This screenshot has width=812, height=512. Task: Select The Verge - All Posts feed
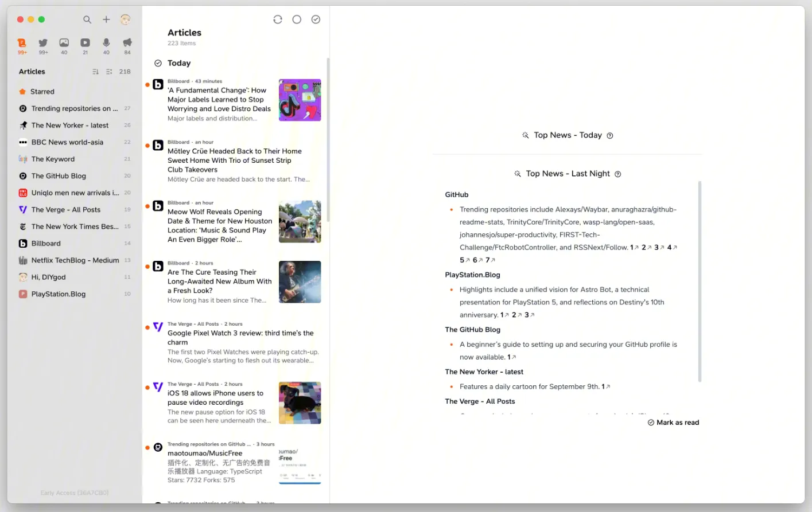click(x=65, y=210)
